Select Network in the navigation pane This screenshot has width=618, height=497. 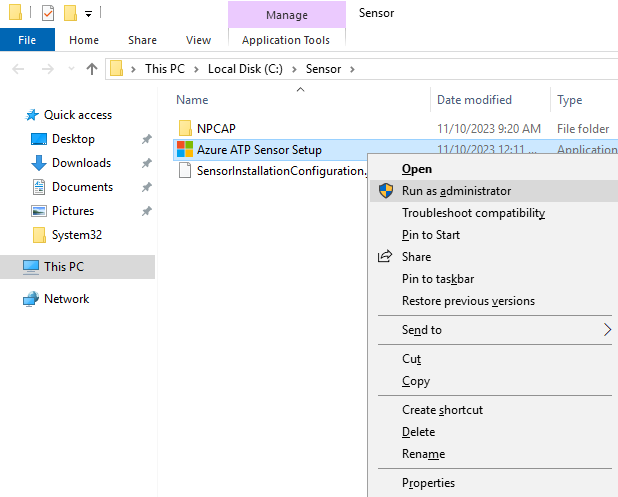tap(66, 299)
